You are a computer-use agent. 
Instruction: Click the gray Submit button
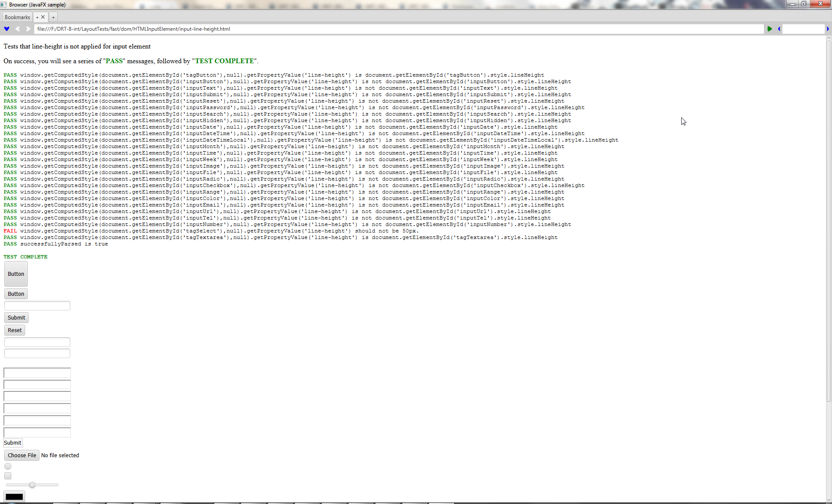pyautogui.click(x=16, y=317)
